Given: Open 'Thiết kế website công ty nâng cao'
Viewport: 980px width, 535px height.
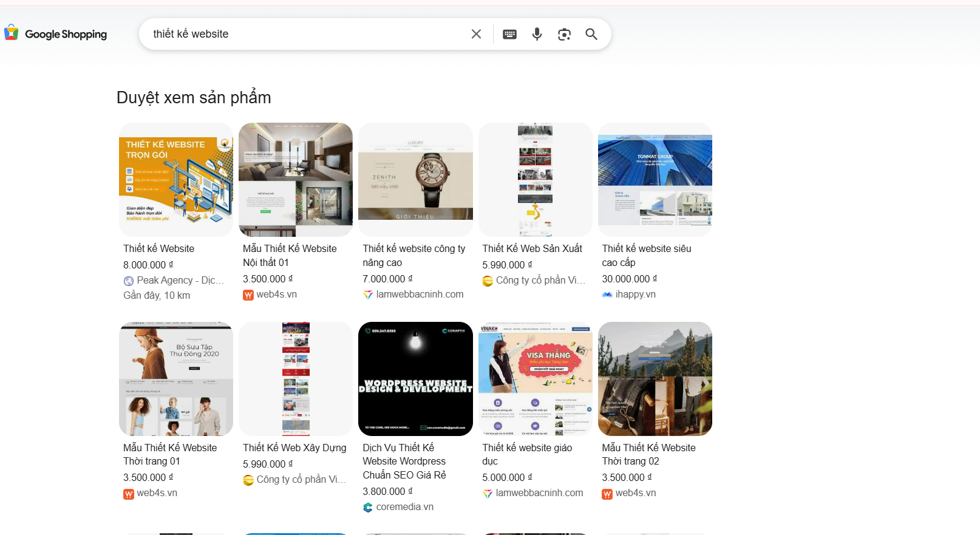Looking at the screenshot, I should click(x=414, y=256).
